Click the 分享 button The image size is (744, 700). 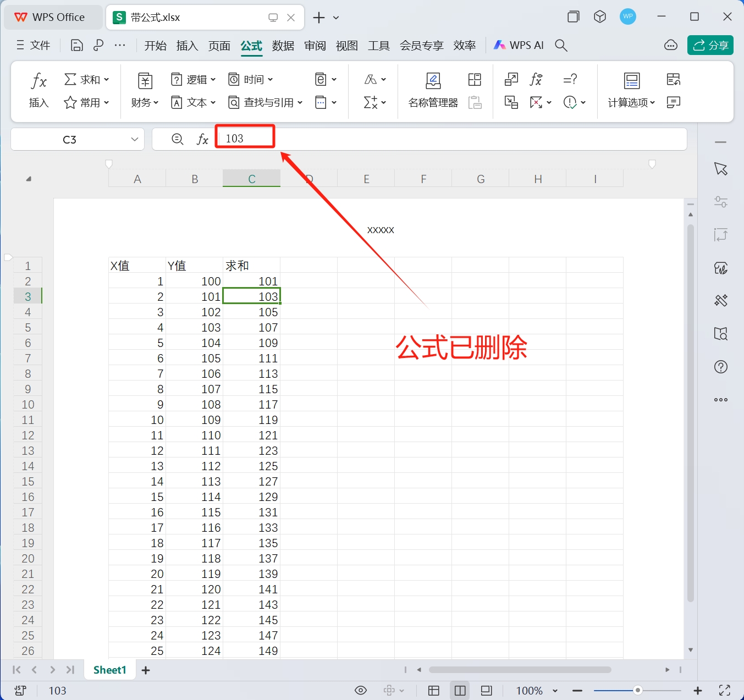[710, 45]
